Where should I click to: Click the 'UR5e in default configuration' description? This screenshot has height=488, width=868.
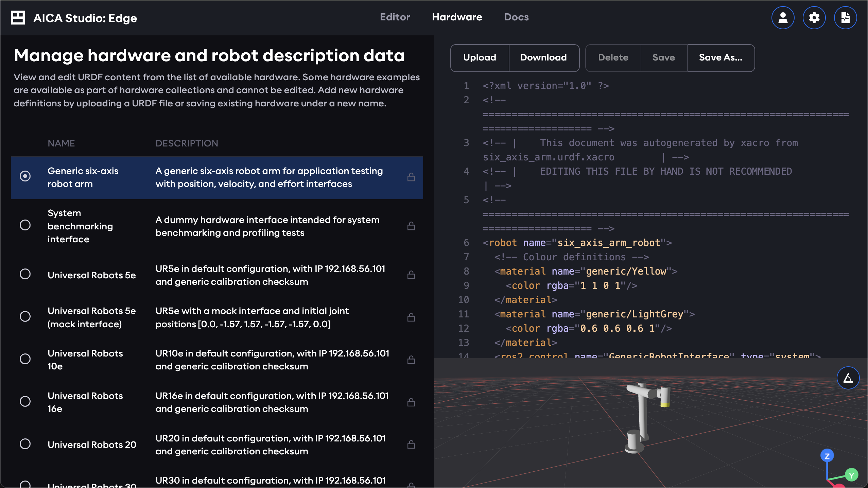pyautogui.click(x=270, y=275)
